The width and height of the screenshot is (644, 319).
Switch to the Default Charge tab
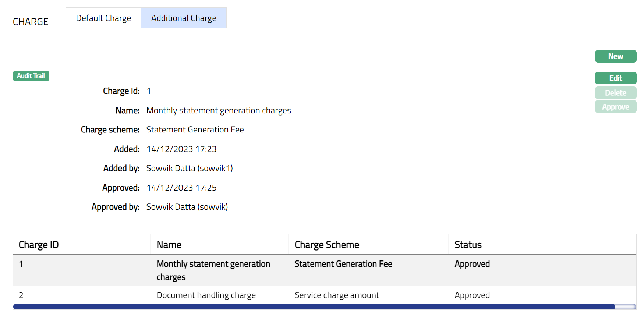(x=103, y=18)
